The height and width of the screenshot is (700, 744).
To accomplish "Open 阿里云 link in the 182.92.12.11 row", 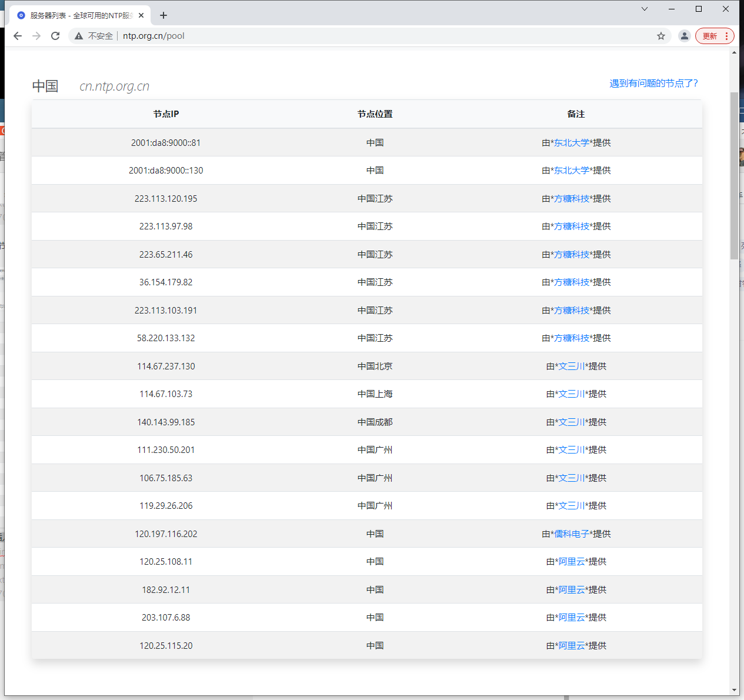I will (571, 590).
